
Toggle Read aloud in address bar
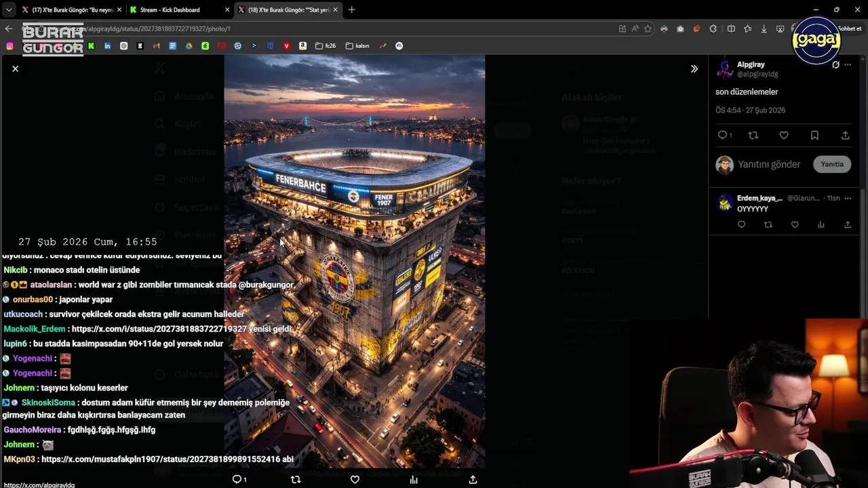pyautogui.click(x=635, y=28)
